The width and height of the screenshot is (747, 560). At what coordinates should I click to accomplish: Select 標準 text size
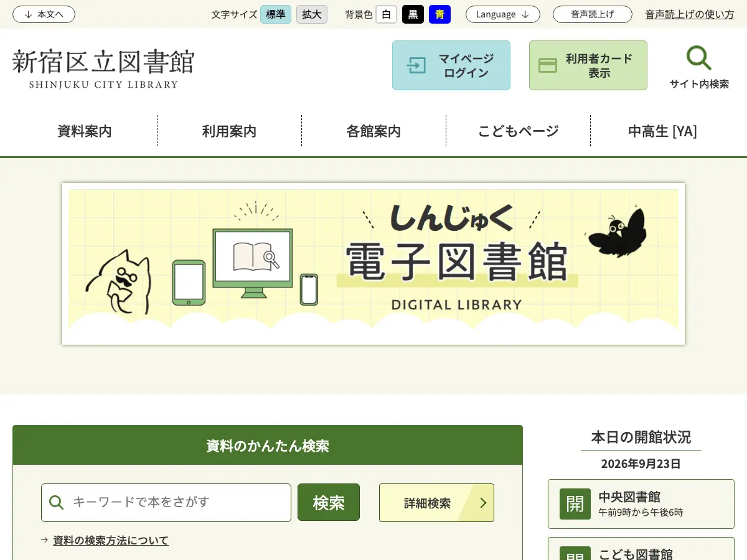tap(276, 14)
